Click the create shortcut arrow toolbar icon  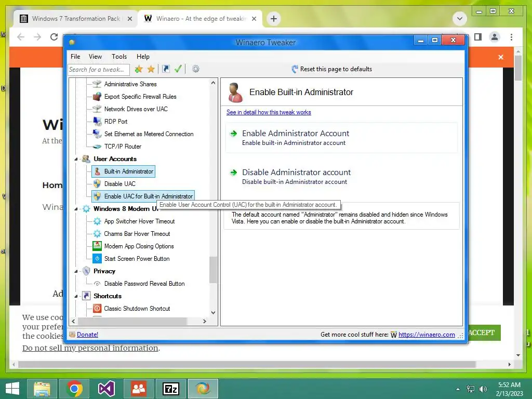coord(166,69)
